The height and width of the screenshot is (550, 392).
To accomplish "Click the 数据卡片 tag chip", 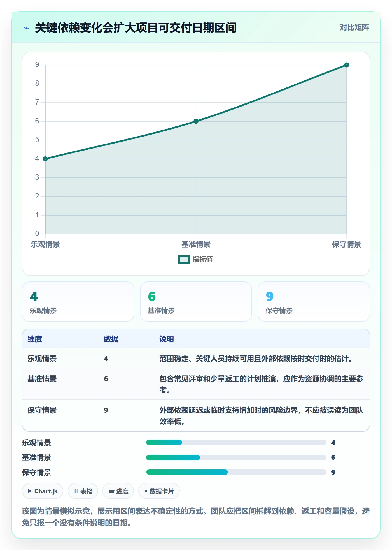I will tap(159, 491).
